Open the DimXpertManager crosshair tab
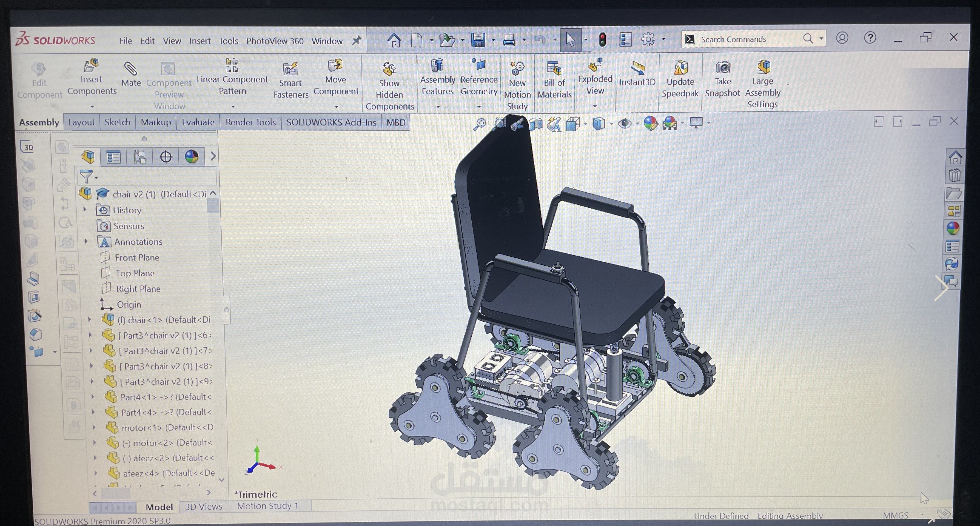Image resolution: width=980 pixels, height=526 pixels. [x=166, y=157]
